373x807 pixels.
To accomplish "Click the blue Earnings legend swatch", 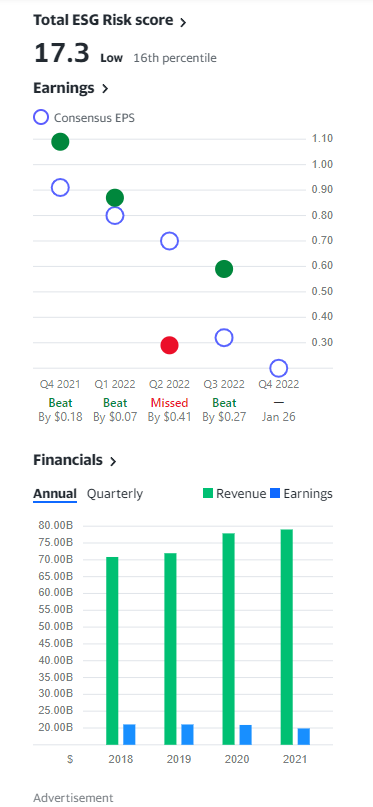I will (x=275, y=494).
